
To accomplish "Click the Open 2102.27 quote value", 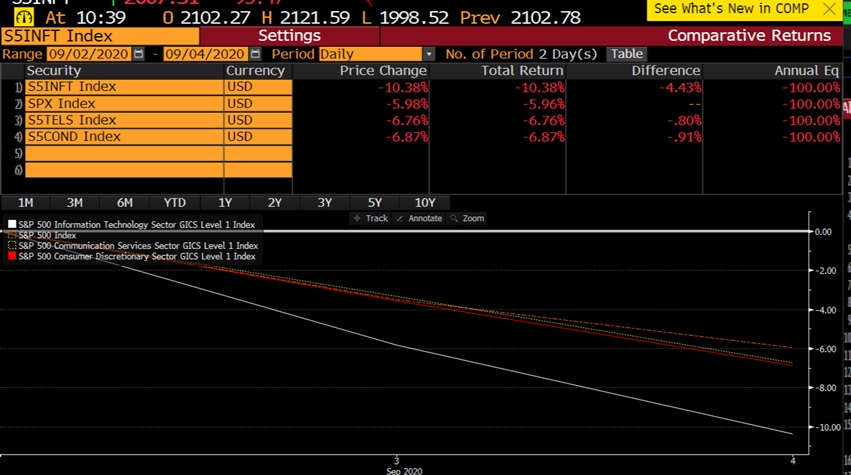I will (x=215, y=17).
